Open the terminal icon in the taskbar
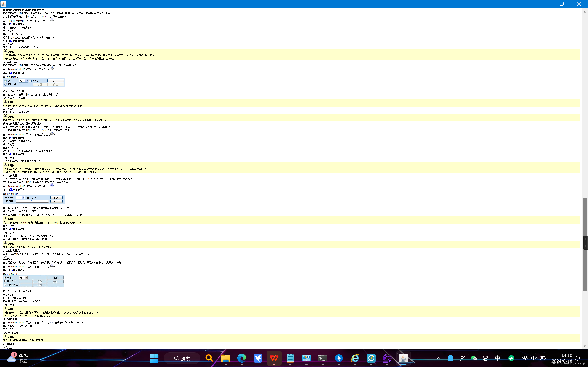The width and height of the screenshot is (588, 367). [322, 358]
